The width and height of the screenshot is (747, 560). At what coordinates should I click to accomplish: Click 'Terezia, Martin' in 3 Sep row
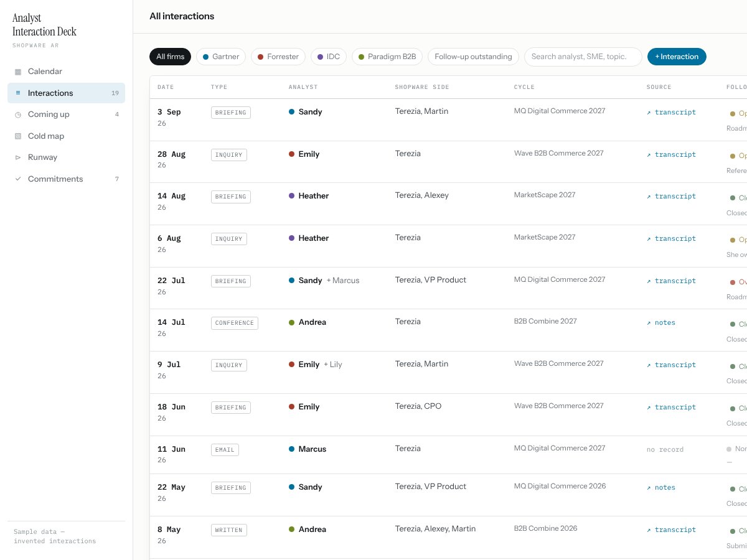tap(421, 111)
